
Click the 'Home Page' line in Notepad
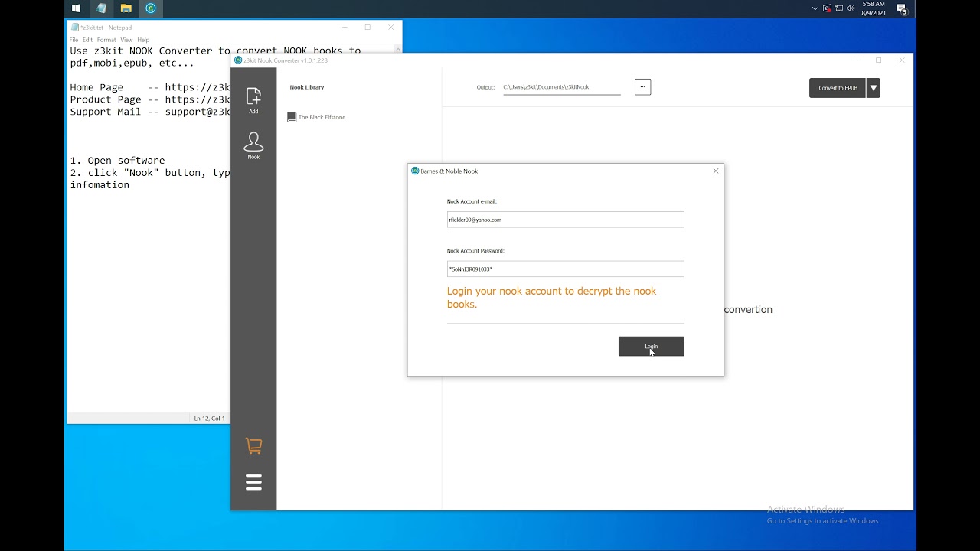150,87
